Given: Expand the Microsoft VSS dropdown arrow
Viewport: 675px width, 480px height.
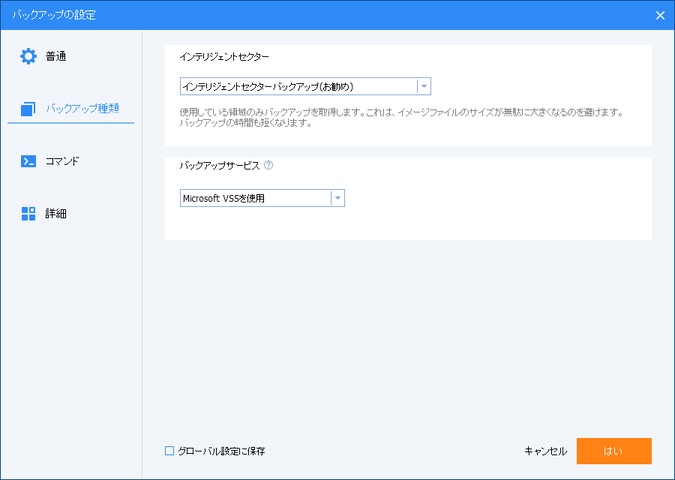Looking at the screenshot, I should tap(337, 198).
